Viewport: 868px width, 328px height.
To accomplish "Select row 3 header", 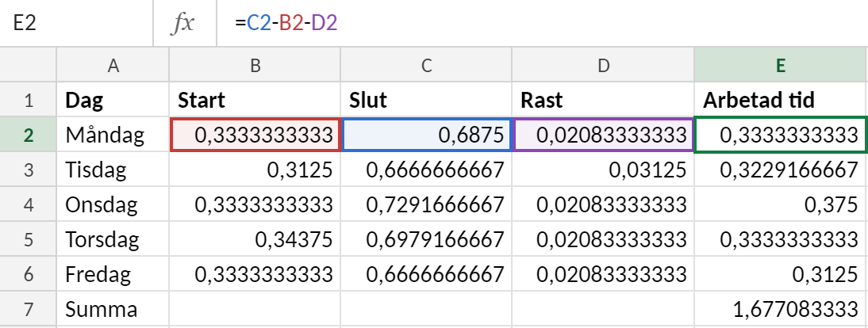I will pyautogui.click(x=29, y=170).
